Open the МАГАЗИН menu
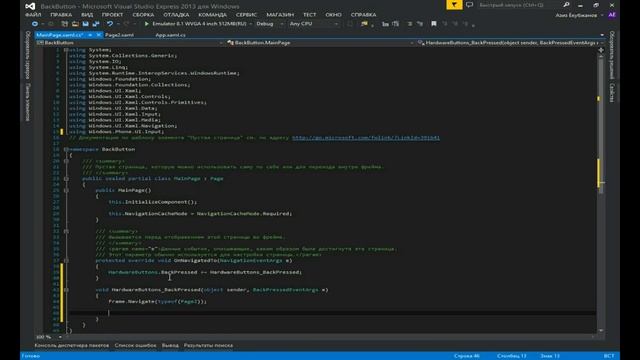The image size is (640, 360). tap(280, 15)
